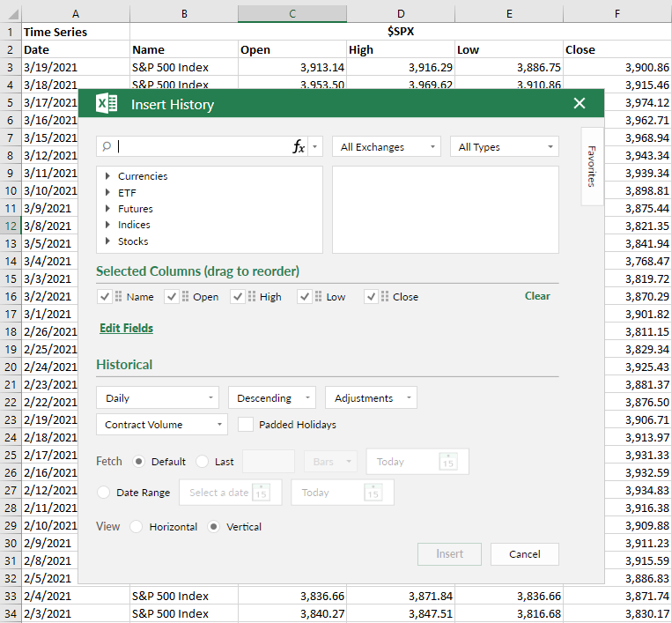Uncheck the Open column checkbox
672x623 pixels.
click(x=172, y=297)
